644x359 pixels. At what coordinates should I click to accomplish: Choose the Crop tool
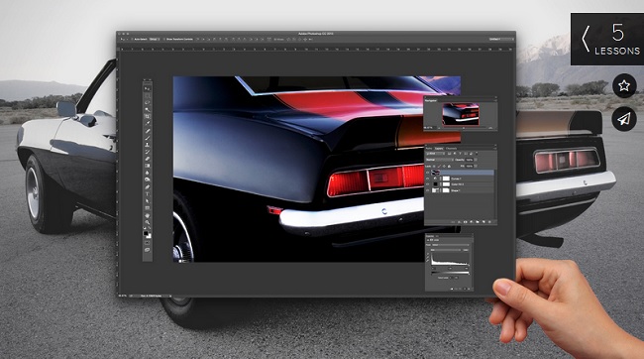tap(147, 117)
